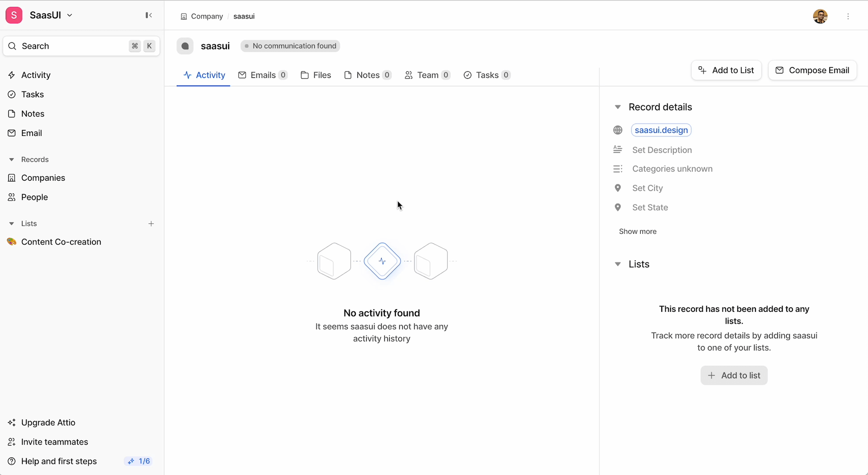The width and height of the screenshot is (868, 475).
Task: Click Show more under Record details
Action: (x=638, y=232)
